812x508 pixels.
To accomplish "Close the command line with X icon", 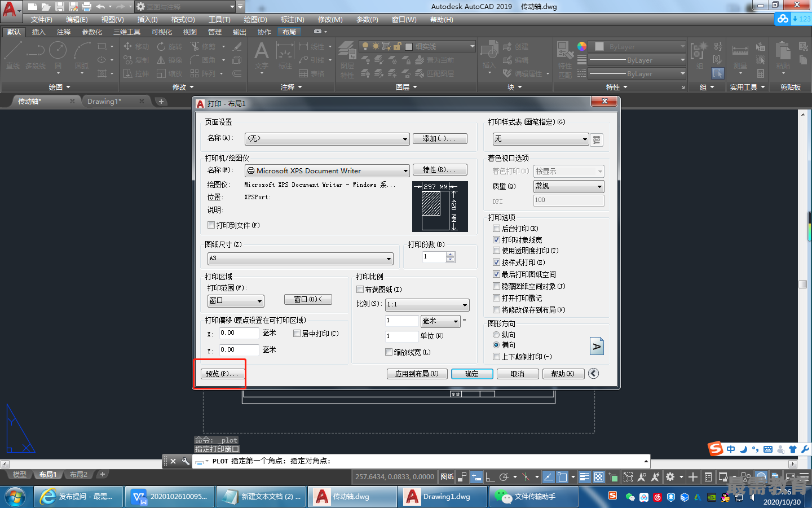I will coord(173,461).
